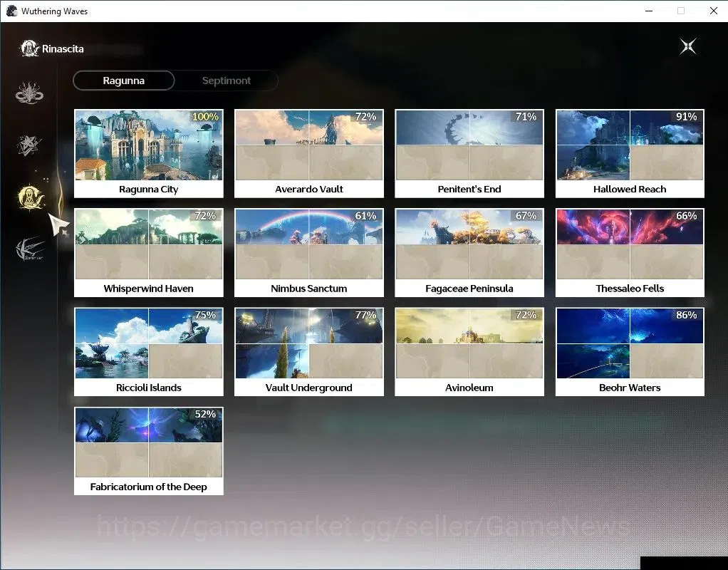Open the Hallowed Reach area card
Viewport: 728px width, 570px height.
pos(630,153)
